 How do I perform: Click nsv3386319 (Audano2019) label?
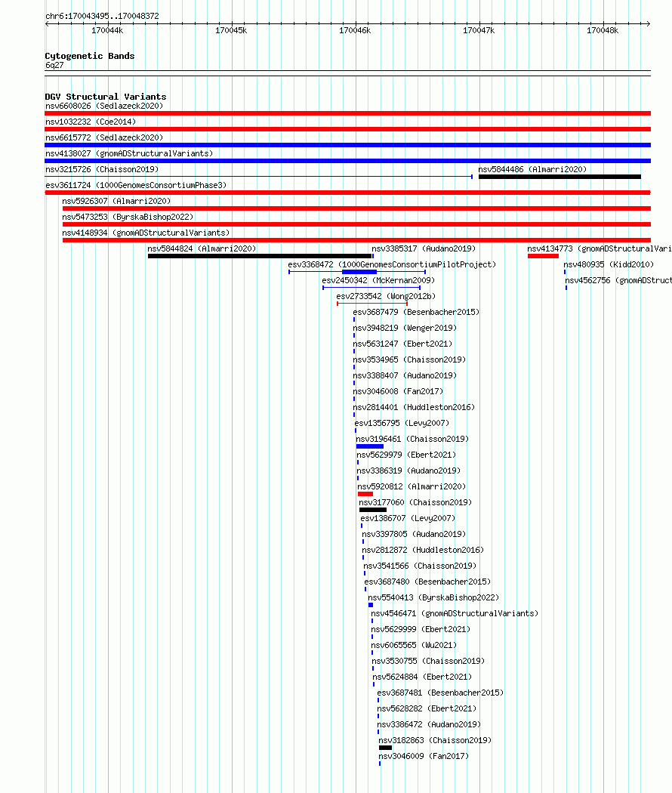point(408,471)
